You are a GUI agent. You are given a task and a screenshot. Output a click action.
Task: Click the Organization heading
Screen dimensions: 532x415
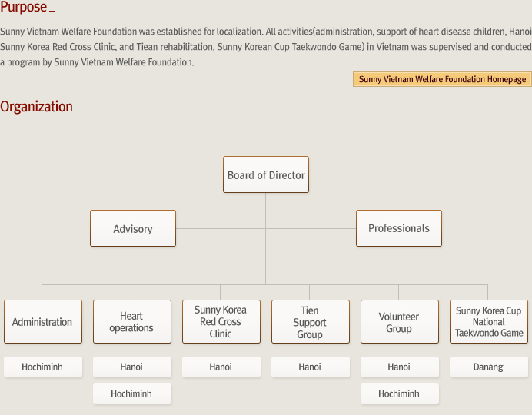pos(36,107)
